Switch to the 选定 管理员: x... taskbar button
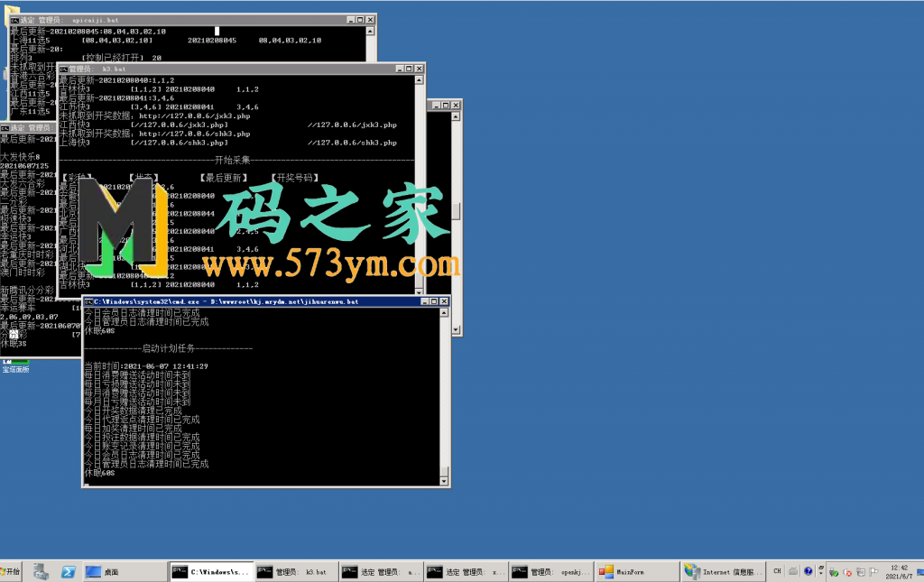924x582 pixels. pos(467,571)
